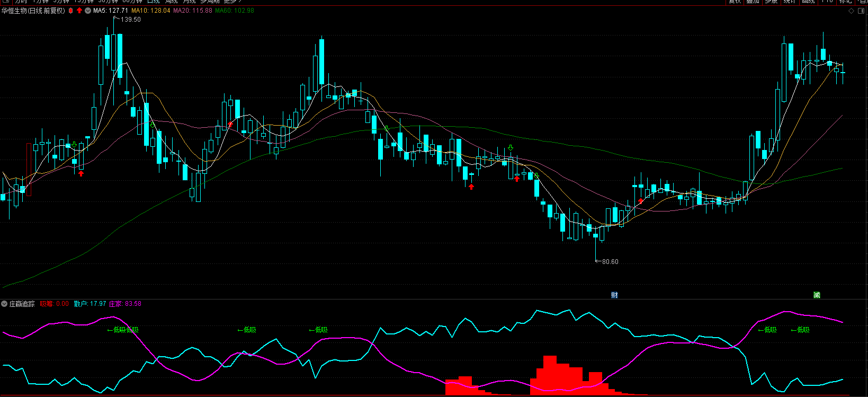
Task: Click the 减 marker on the timeline
Action: [x=817, y=295]
